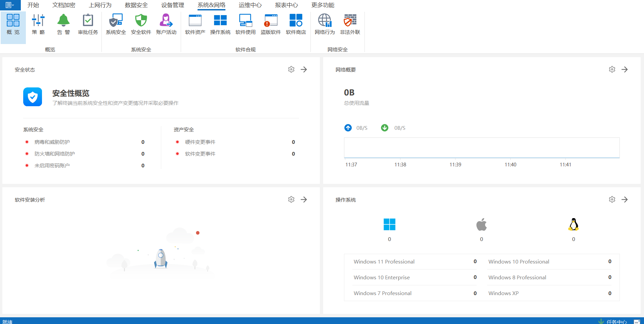This screenshot has width=644, height=324.
Task: Click the 盗版软件 pirated software icon
Action: pyautogui.click(x=270, y=24)
